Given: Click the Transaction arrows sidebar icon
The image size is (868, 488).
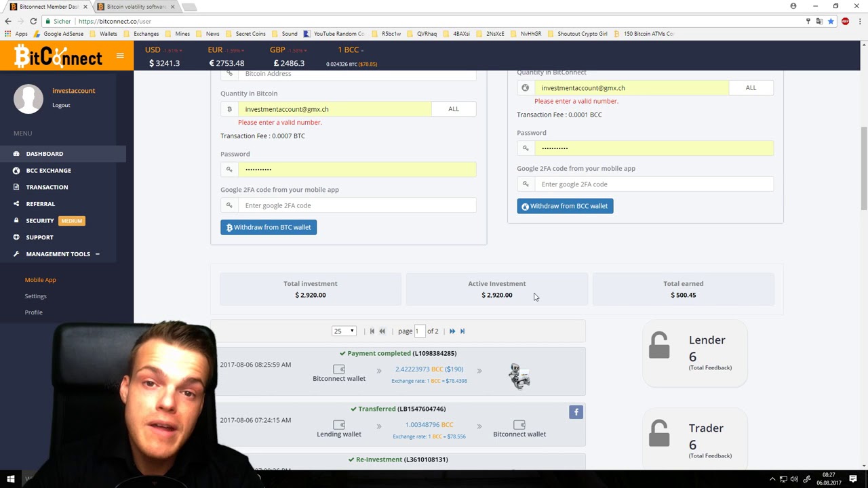Looking at the screenshot, I should (x=16, y=187).
